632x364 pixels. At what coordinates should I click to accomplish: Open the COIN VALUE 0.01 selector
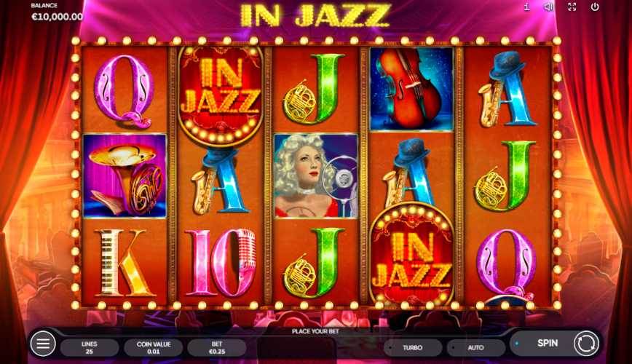click(154, 347)
